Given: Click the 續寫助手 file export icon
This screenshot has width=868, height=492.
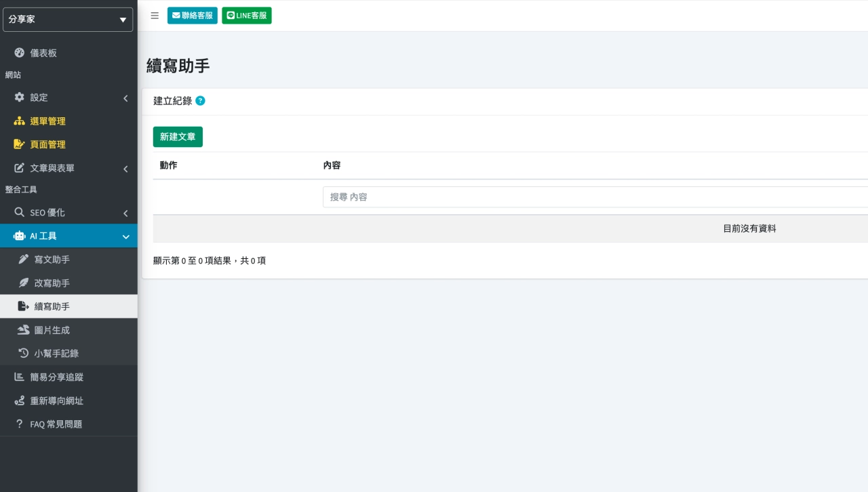Looking at the screenshot, I should (x=24, y=306).
